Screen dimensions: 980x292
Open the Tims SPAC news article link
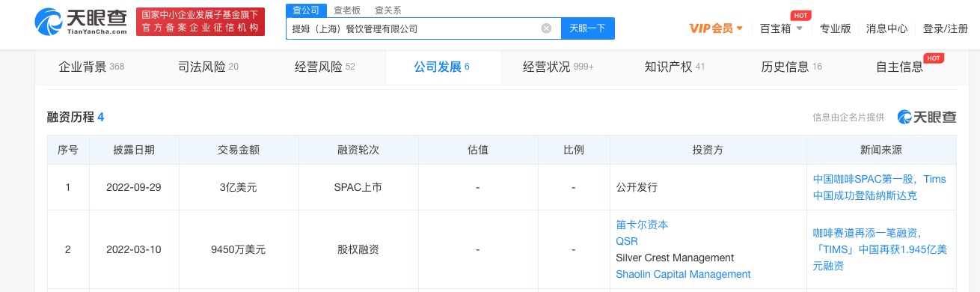pyautogui.click(x=880, y=187)
